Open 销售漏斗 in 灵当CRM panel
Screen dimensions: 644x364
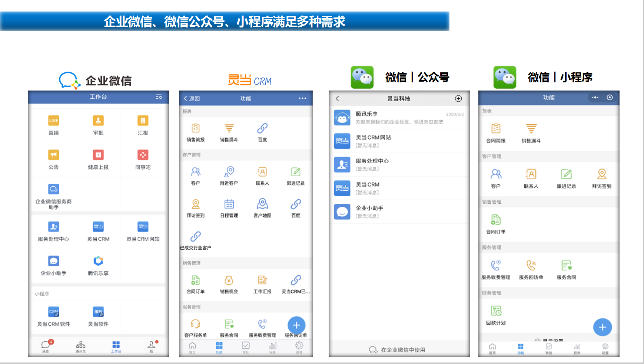coord(229,128)
